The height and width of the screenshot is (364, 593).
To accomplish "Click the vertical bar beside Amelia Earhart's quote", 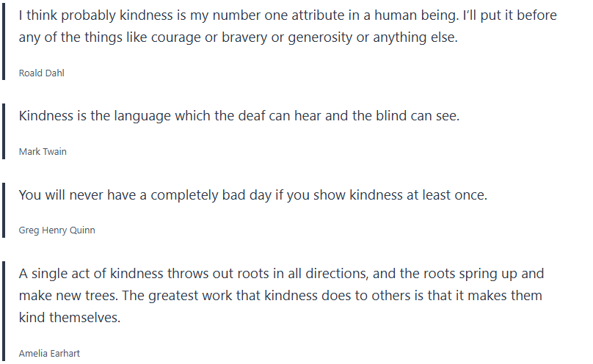I will coord(4,310).
